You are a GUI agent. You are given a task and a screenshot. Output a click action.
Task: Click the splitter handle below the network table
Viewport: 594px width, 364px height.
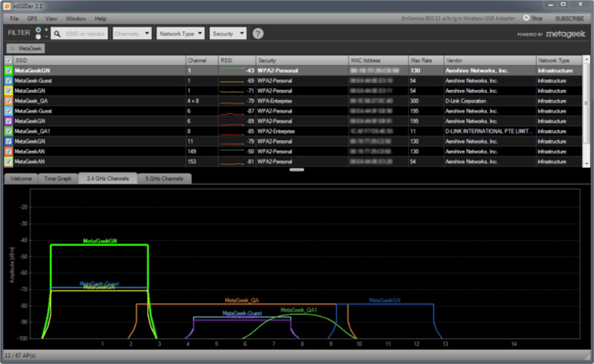point(297,170)
